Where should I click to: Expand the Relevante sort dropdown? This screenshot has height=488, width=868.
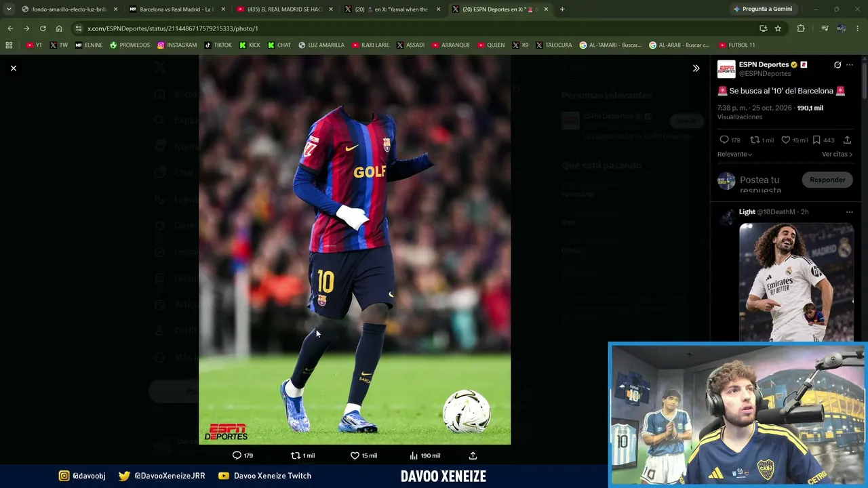click(735, 155)
